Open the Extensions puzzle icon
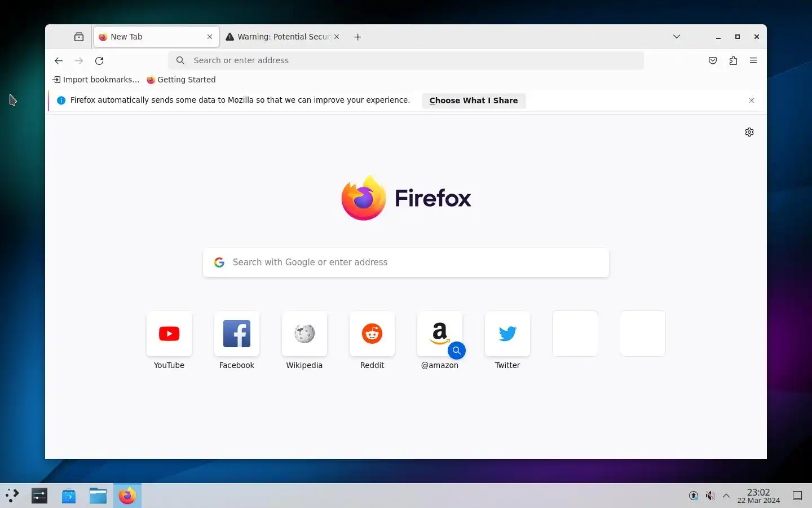This screenshot has width=812, height=508. tap(733, 60)
